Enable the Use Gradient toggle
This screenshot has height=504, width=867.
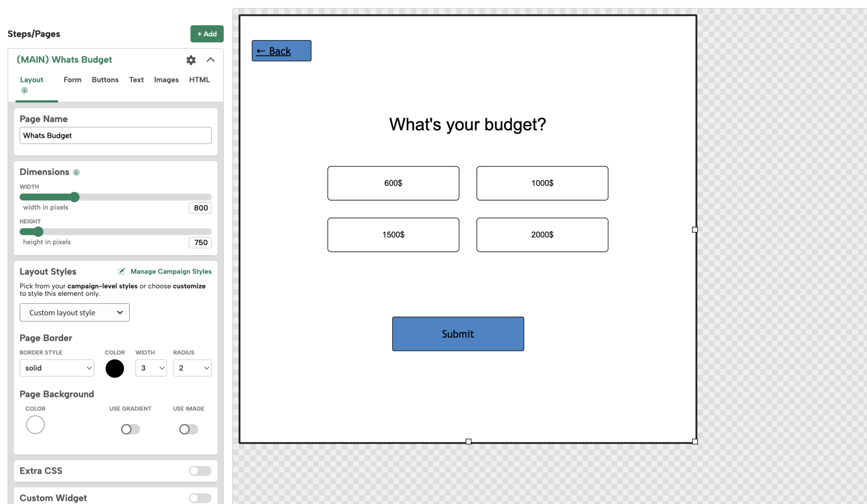(130, 429)
